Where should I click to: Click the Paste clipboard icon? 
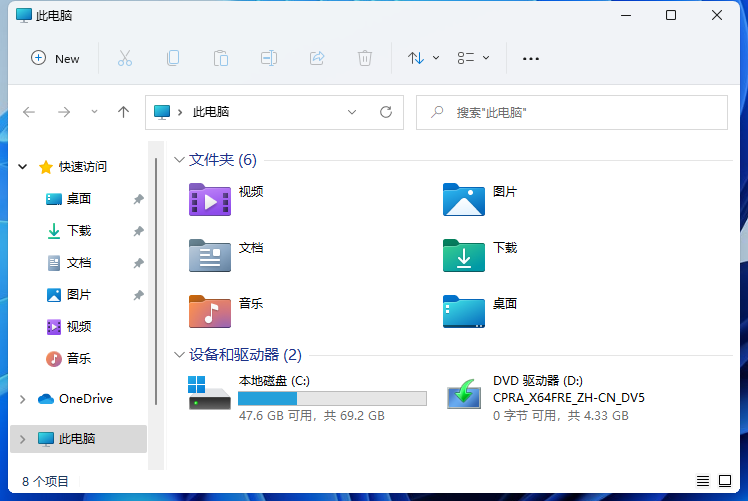(x=221, y=58)
